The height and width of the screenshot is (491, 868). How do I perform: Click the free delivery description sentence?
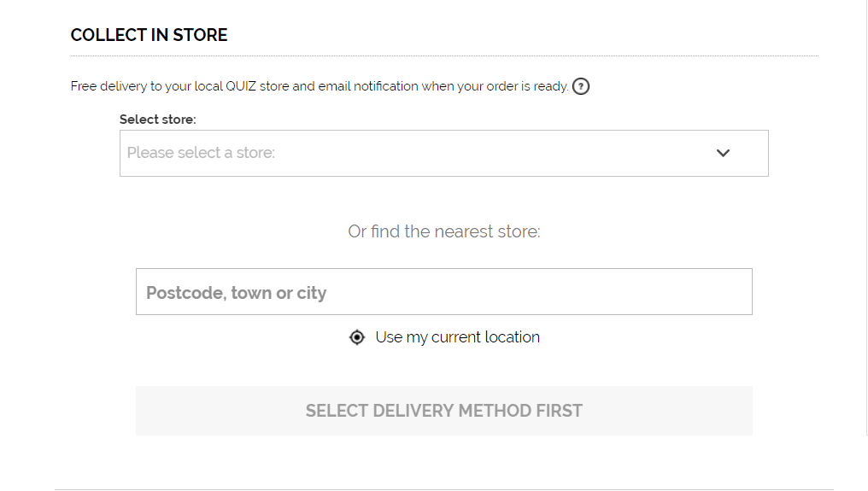click(x=320, y=86)
